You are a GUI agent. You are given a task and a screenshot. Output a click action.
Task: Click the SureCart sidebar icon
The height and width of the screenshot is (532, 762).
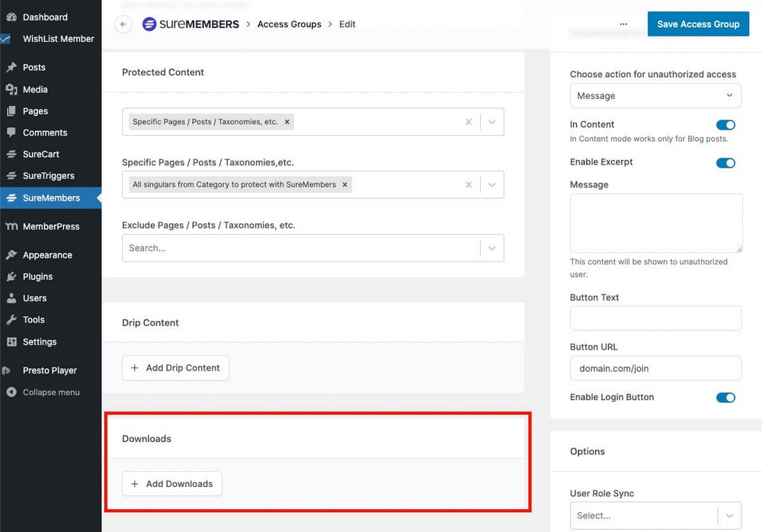click(x=11, y=154)
